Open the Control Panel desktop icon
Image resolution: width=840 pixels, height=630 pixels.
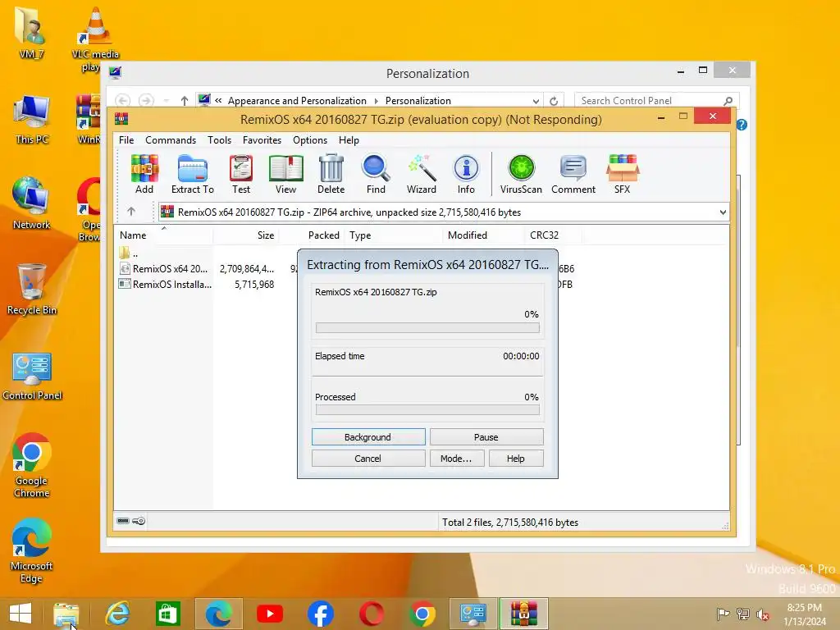(x=32, y=376)
